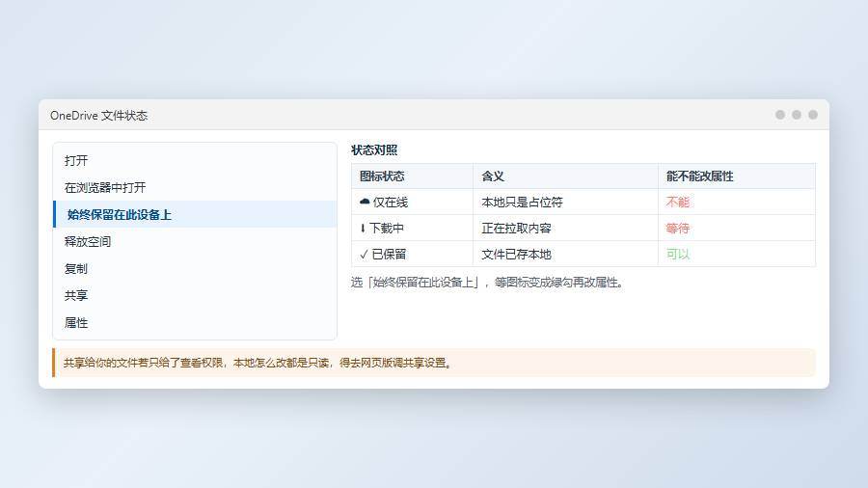Click the 含义 column header

(565, 176)
